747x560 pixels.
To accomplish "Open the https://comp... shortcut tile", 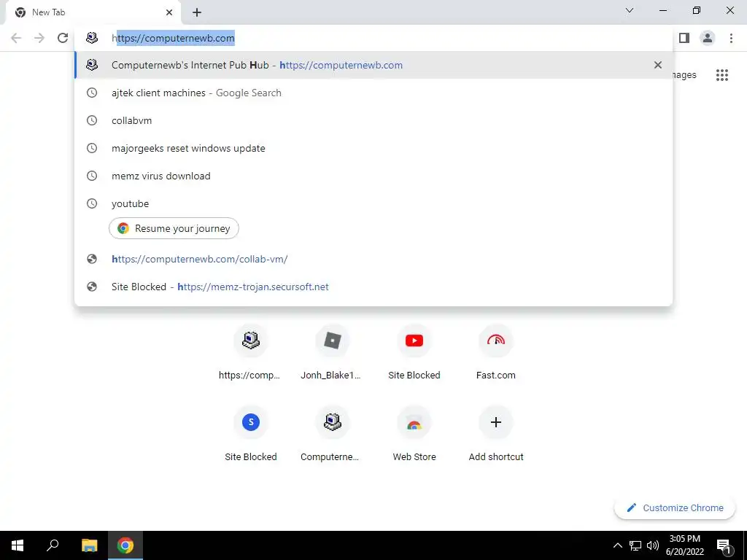I will coord(251,354).
